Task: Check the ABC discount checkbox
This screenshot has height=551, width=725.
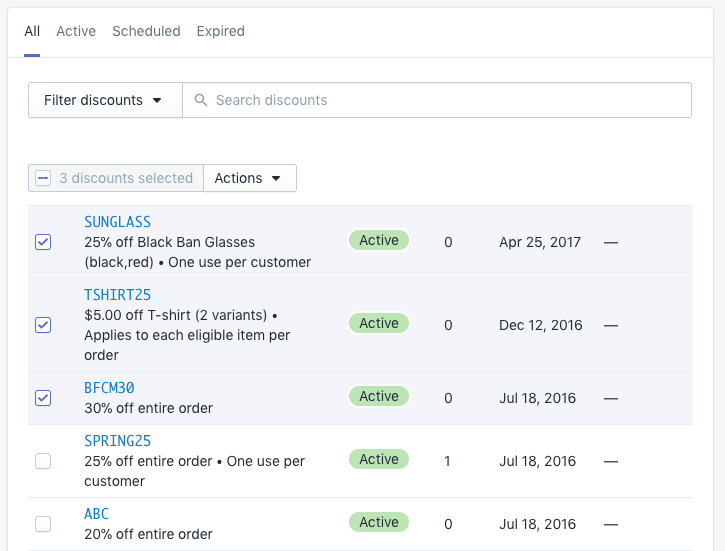Action: pos(43,524)
